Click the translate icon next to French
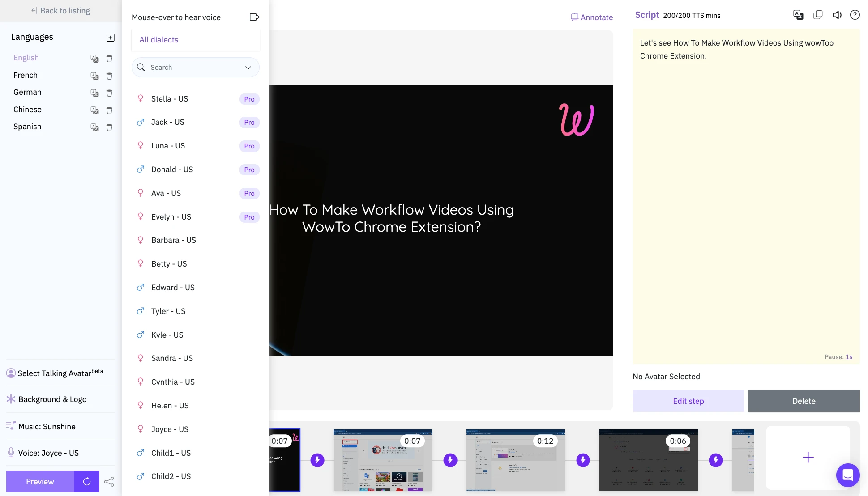Viewport: 868px width, 496px height. tap(94, 76)
